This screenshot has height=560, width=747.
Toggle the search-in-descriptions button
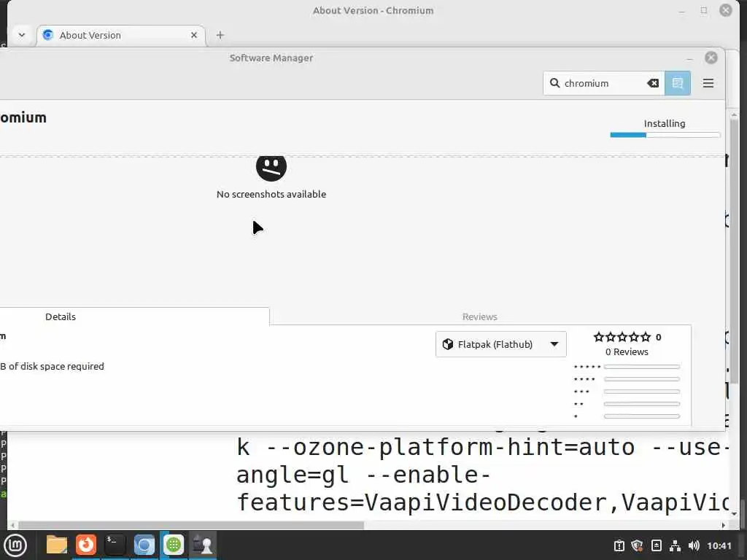[678, 83]
